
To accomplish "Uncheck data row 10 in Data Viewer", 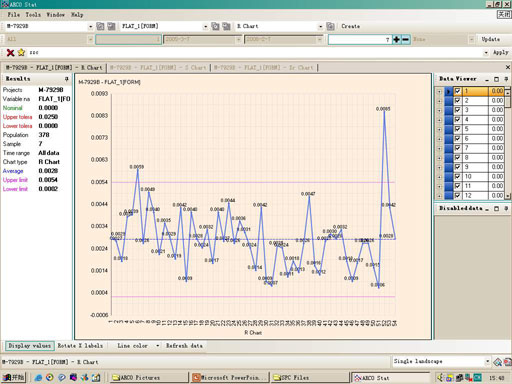I will coord(458,176).
